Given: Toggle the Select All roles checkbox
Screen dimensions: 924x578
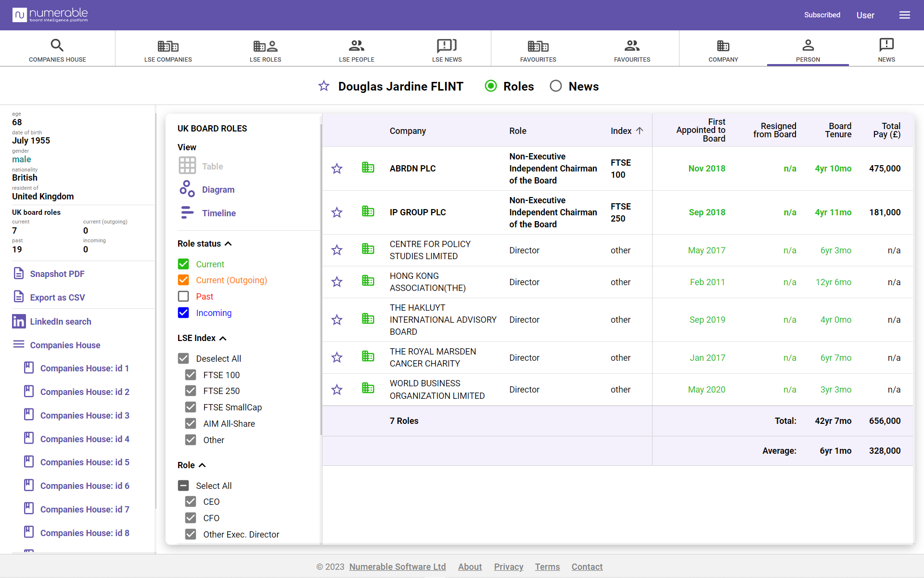Looking at the screenshot, I should tap(183, 486).
